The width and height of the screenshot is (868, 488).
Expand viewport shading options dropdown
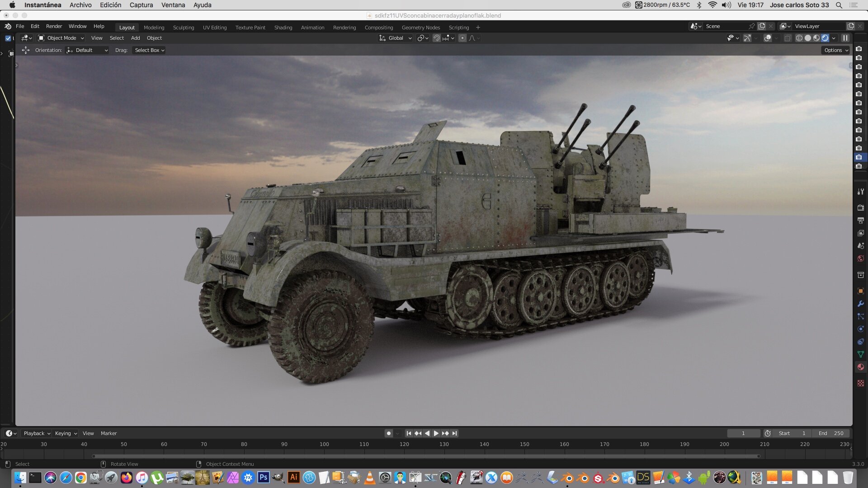tap(834, 38)
